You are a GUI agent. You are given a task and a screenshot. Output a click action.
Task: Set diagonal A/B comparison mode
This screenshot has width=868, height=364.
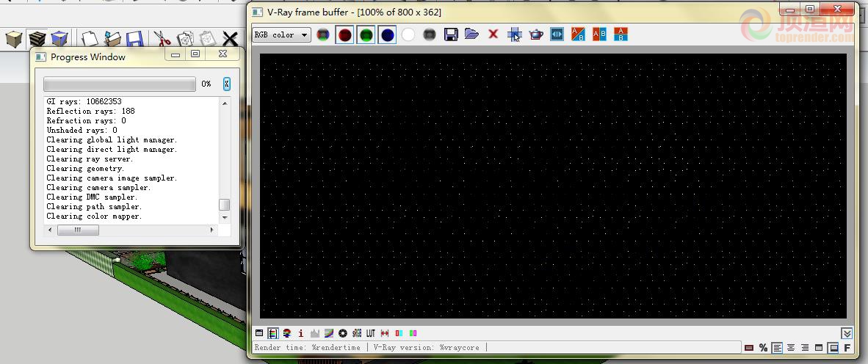pos(578,34)
